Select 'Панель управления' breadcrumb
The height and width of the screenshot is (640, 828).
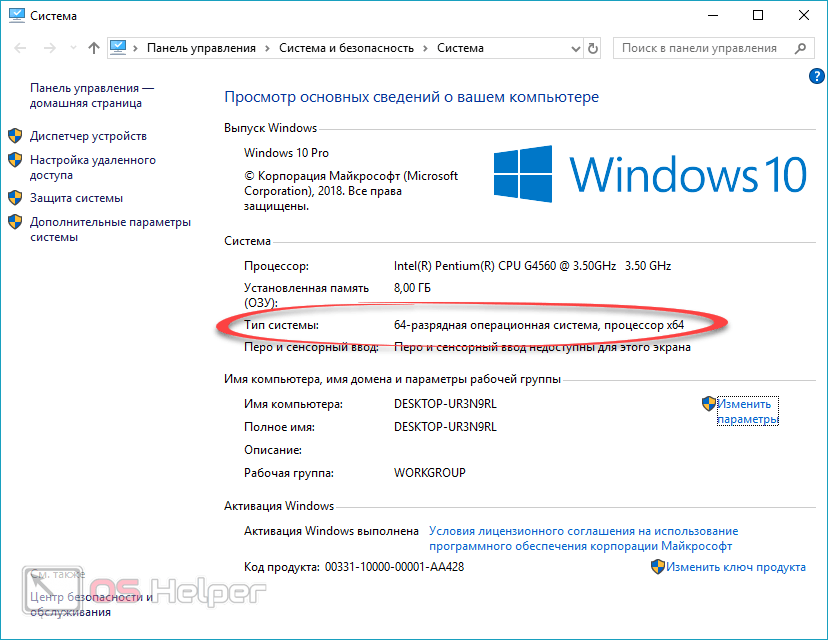click(201, 48)
